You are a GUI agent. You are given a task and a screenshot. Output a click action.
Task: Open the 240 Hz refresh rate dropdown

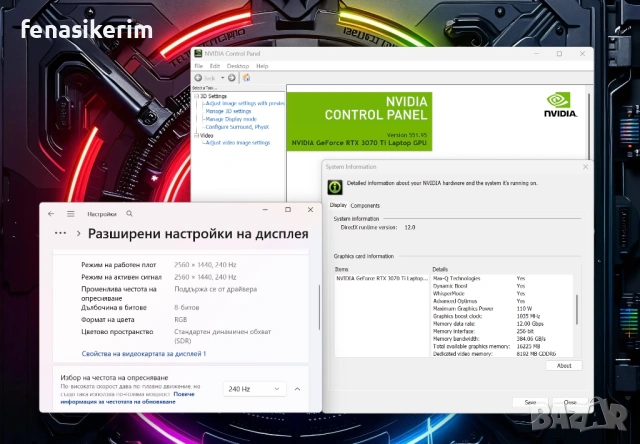[x=254, y=389]
